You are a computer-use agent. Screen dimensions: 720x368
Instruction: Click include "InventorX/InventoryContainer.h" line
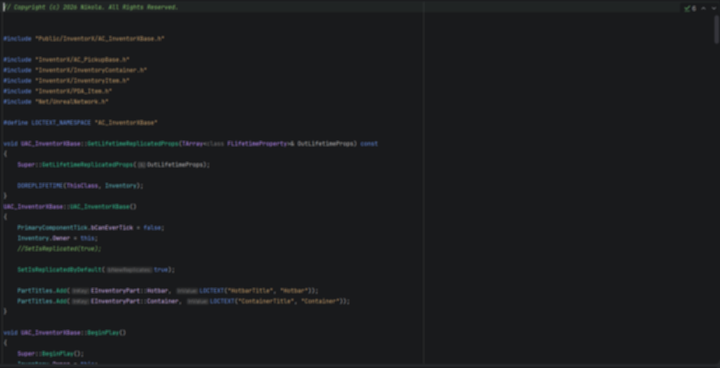[75, 70]
